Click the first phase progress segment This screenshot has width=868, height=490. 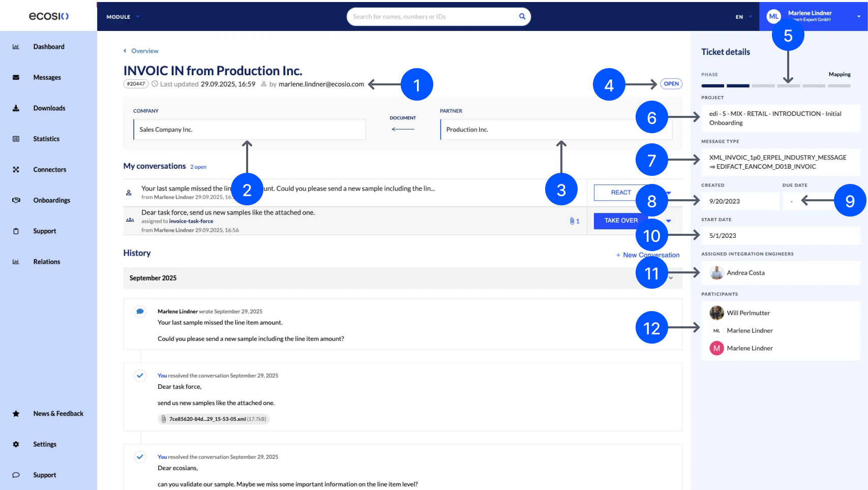click(x=712, y=86)
